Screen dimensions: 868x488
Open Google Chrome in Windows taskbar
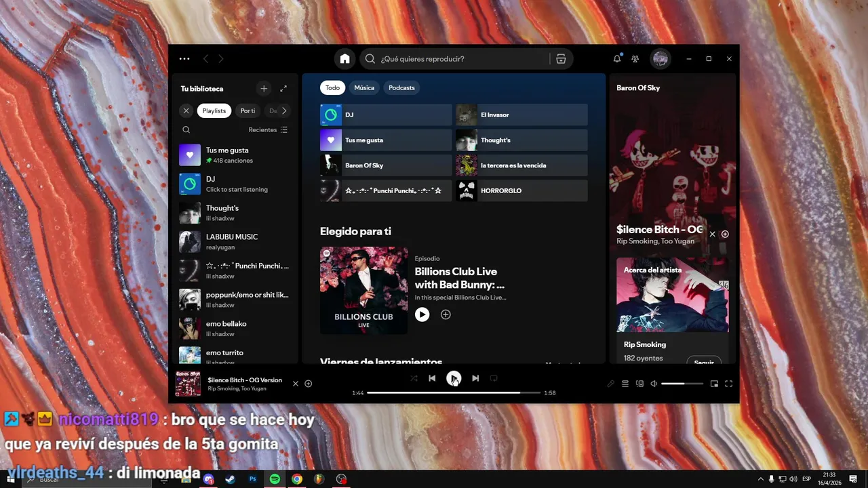(296, 479)
